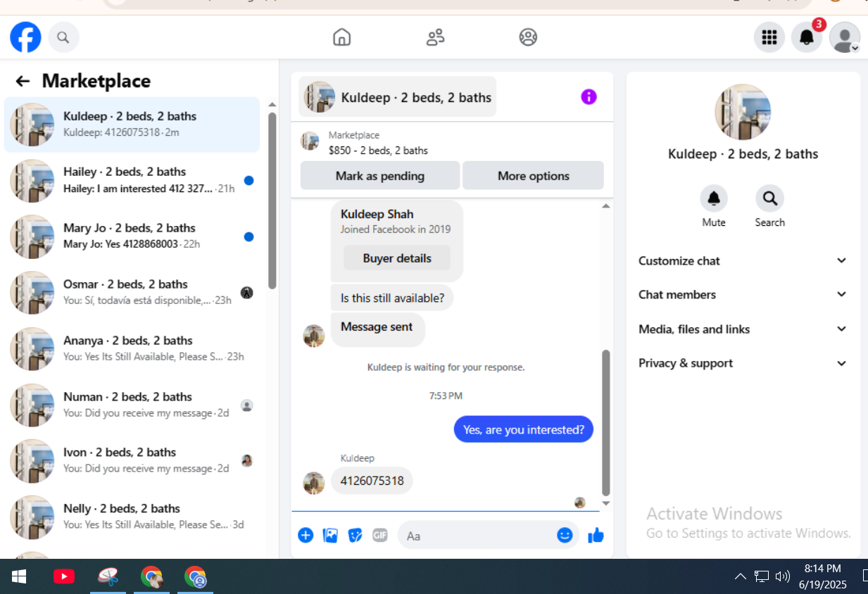This screenshot has height=594, width=868.
Task: Open the emoji picker in message field
Action: [x=565, y=536]
